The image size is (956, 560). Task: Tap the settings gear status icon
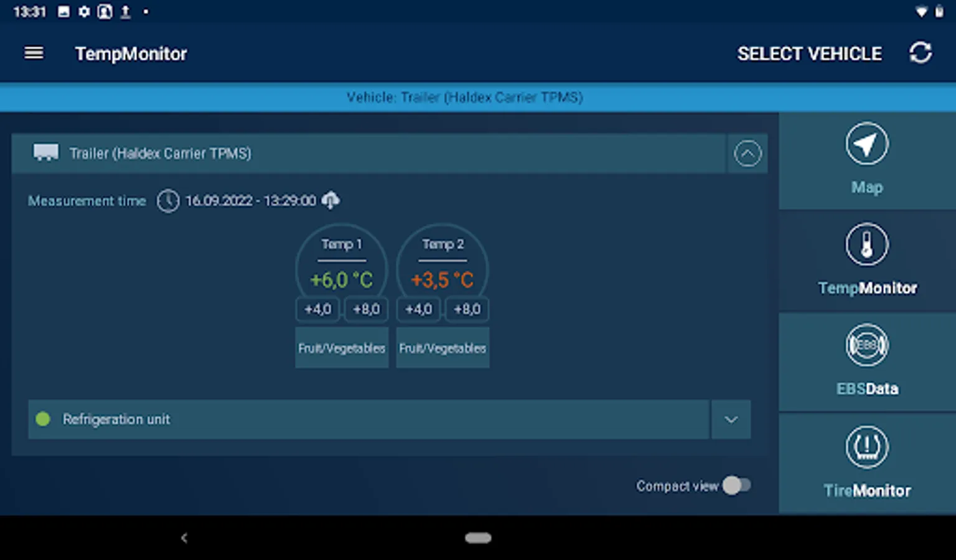pos(84,12)
